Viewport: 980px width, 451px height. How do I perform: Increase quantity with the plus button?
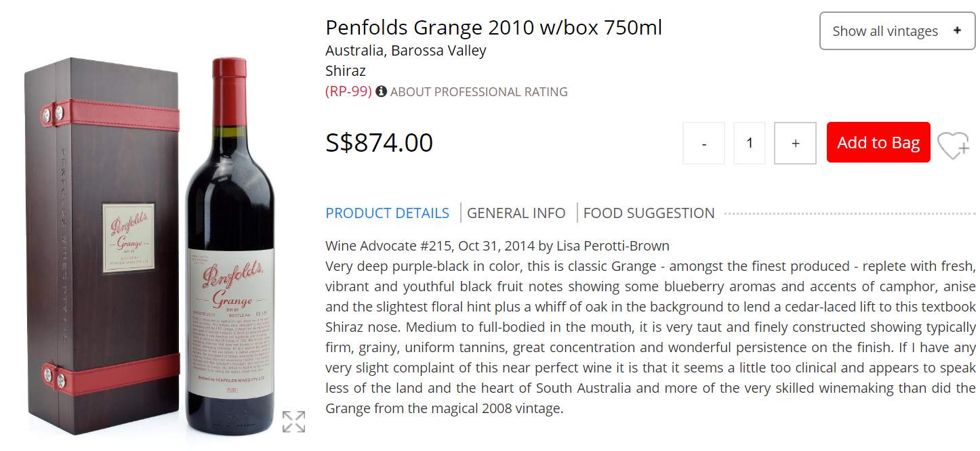pos(795,143)
